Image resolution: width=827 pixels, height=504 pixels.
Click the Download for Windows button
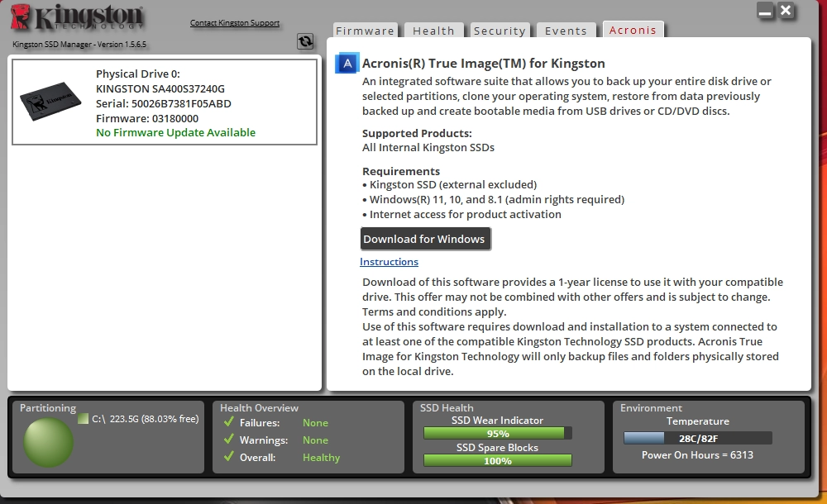tap(425, 239)
